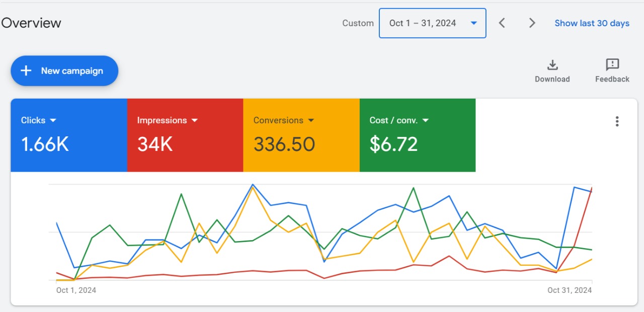
Task: Click the Download icon
Action: click(552, 65)
